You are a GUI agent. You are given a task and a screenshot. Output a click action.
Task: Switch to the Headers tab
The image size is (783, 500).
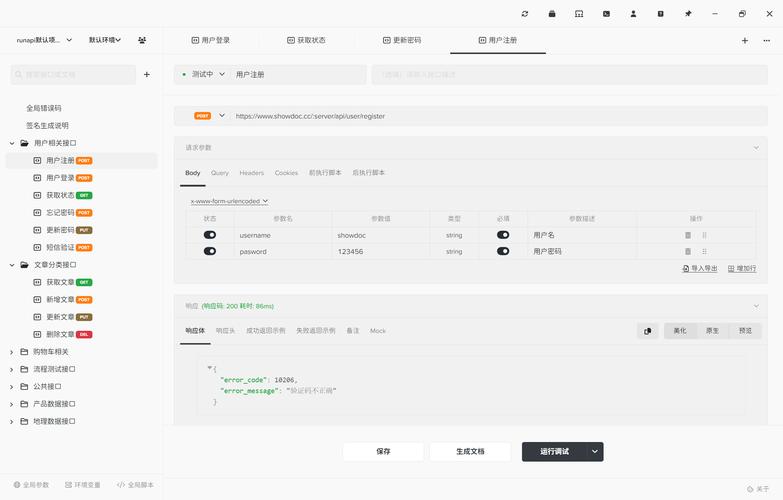(252, 173)
